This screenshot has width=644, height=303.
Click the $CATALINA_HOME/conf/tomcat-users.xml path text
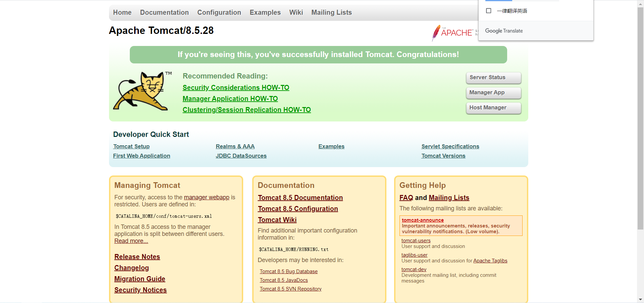pos(164,216)
